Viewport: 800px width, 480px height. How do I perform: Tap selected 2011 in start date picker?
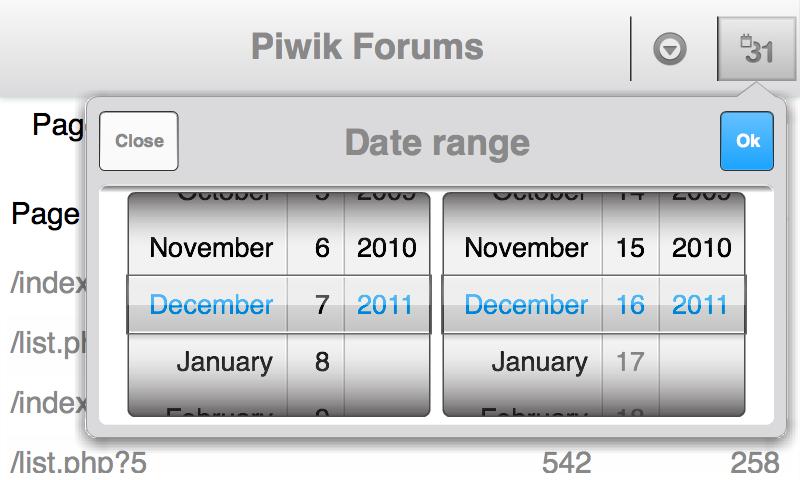pos(385,305)
